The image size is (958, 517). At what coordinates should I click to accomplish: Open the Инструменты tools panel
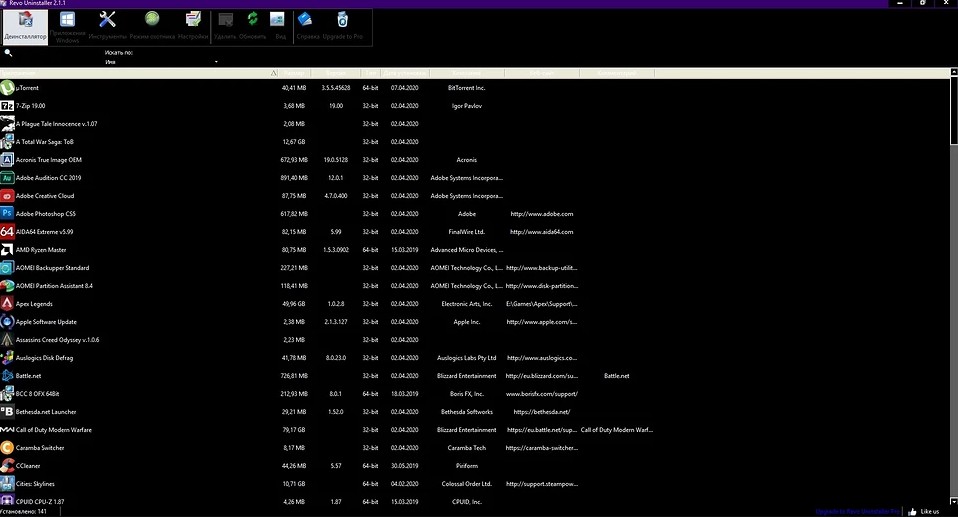108,26
